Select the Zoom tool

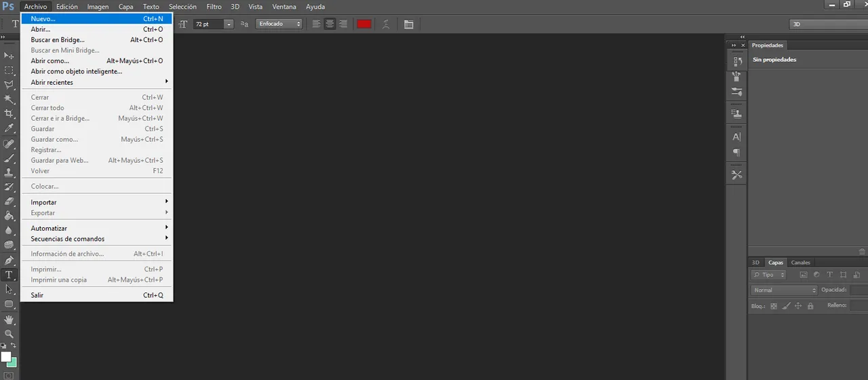pyautogui.click(x=9, y=334)
